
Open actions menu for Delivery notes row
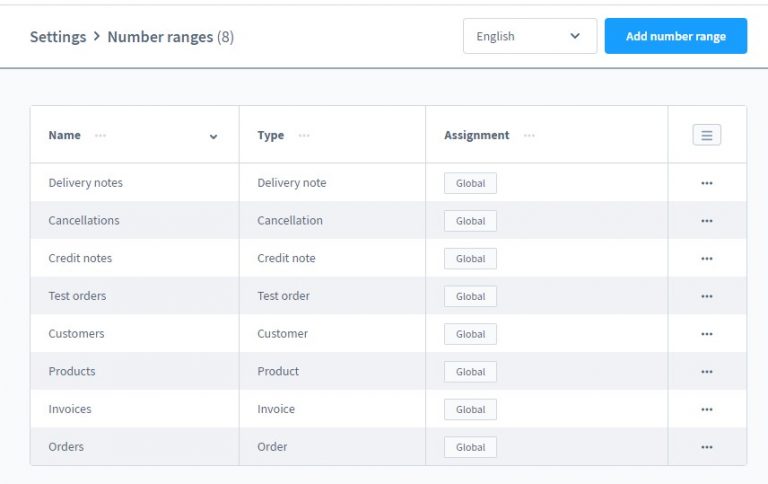tap(706, 183)
